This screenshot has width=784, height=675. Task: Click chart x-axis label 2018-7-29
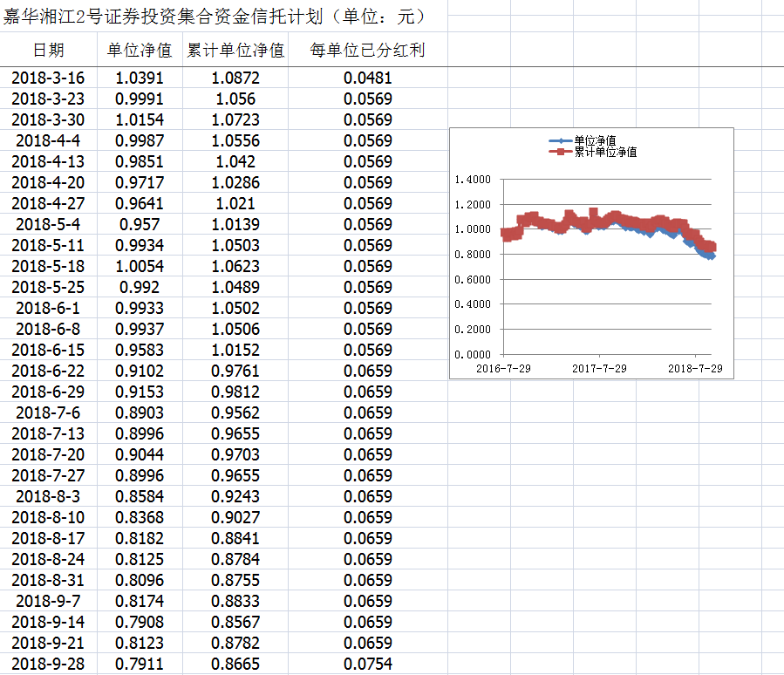[x=696, y=369]
